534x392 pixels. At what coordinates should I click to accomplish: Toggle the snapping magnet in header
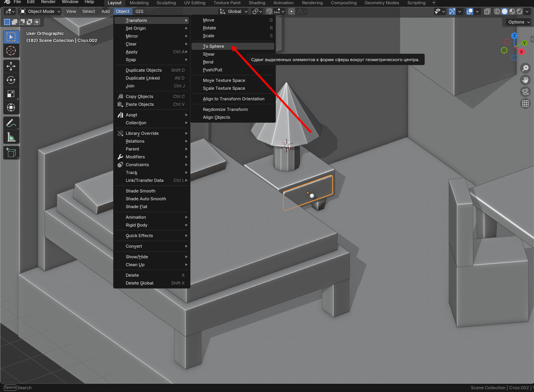pyautogui.click(x=269, y=11)
